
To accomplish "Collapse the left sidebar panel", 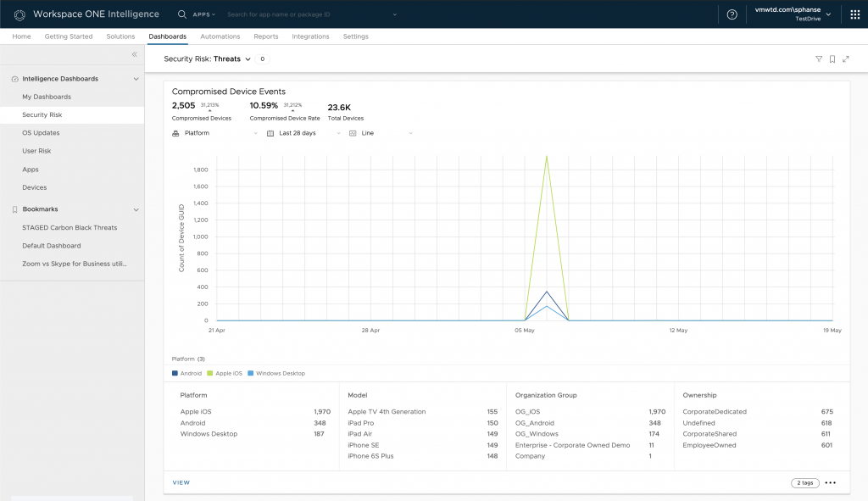I will (x=134, y=54).
